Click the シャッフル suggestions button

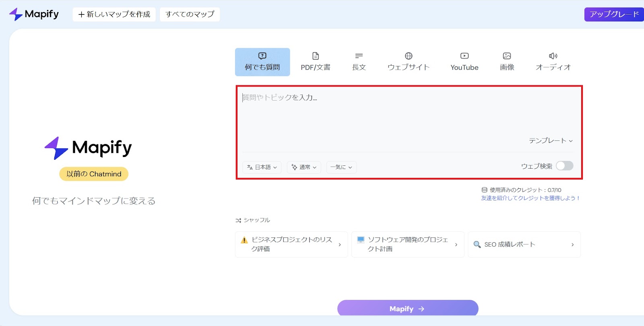pos(253,220)
